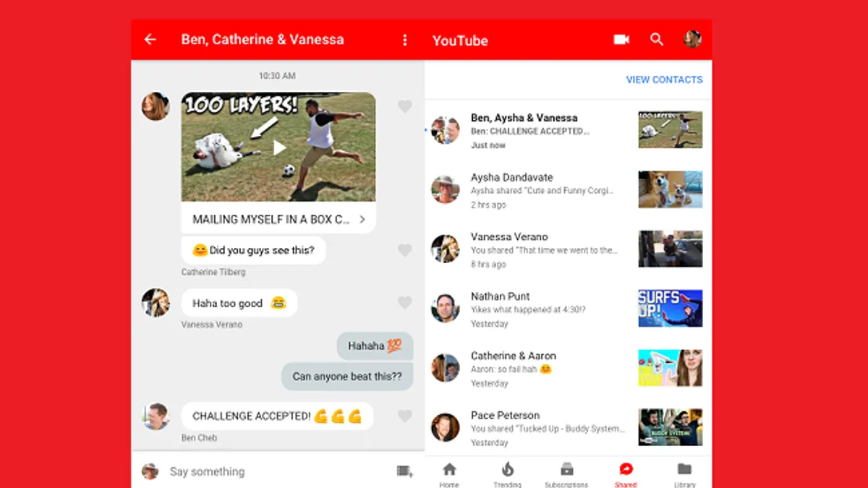The image size is (868, 488).
Task: Open the Surfs Up video thumbnail
Action: point(671,309)
